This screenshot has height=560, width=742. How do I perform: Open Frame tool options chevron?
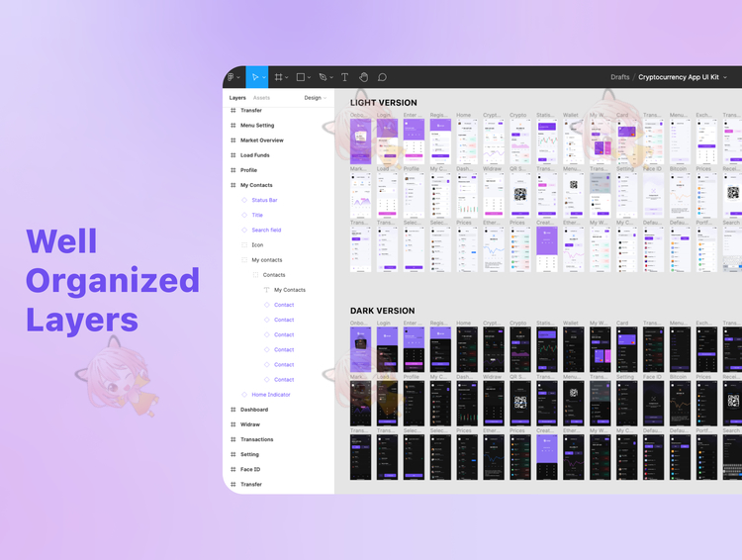[287, 77]
